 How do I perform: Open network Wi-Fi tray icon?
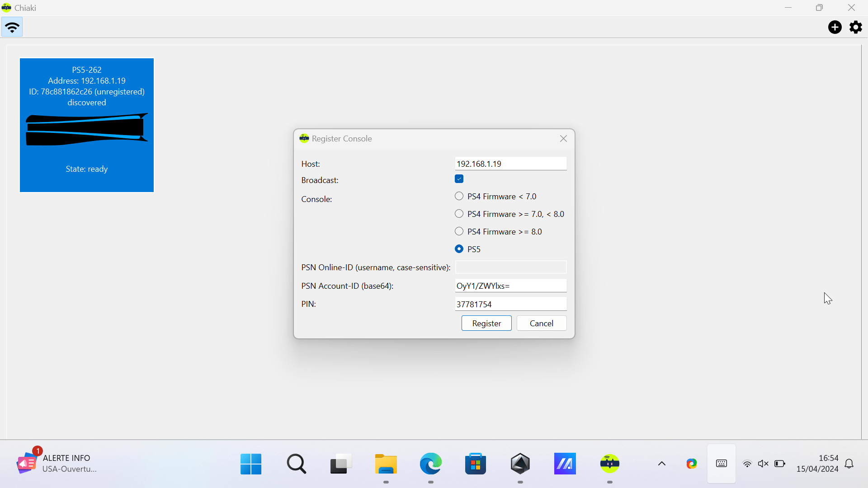pos(747,464)
